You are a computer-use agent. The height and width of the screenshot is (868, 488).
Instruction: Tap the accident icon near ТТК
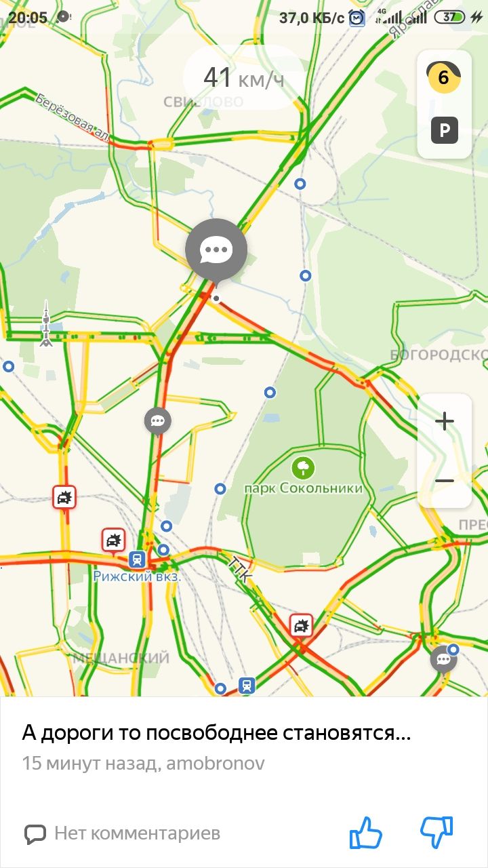point(301,625)
